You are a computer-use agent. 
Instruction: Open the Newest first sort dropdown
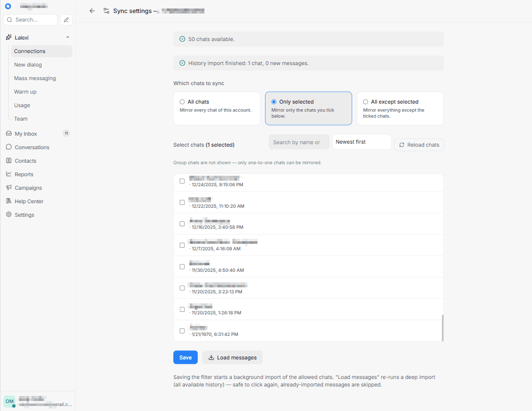tap(362, 142)
